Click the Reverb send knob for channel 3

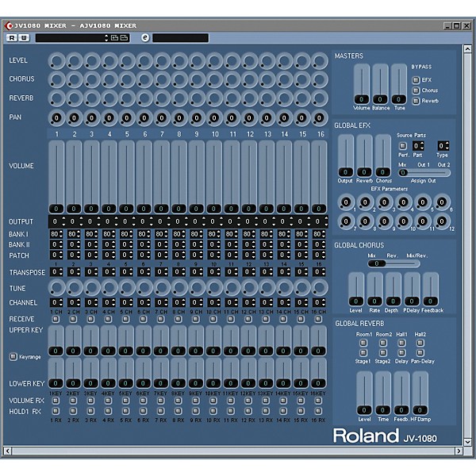pyautogui.click(x=92, y=98)
